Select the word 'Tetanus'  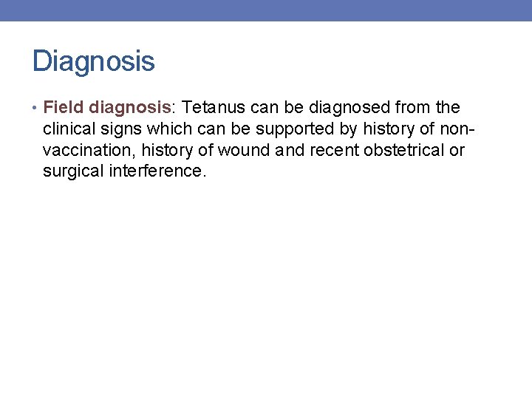(215, 108)
